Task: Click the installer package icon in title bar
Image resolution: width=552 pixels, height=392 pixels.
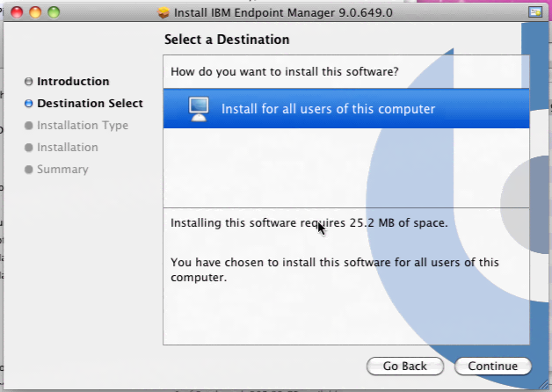Action: (163, 12)
